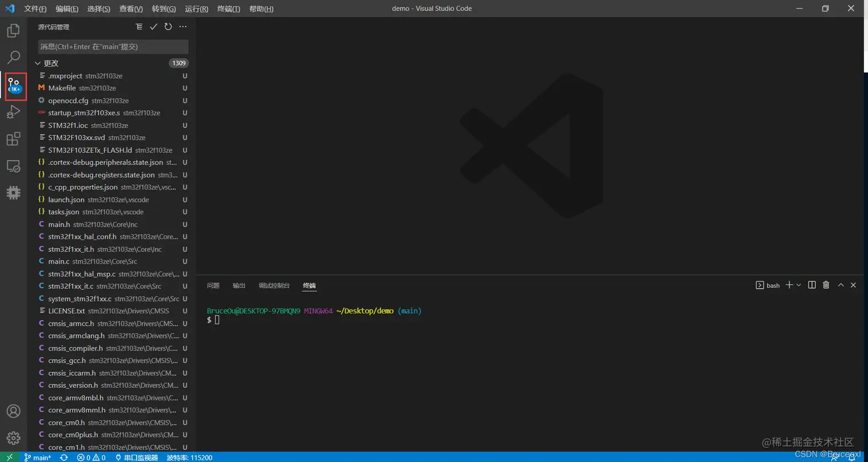Open the Run and Debug view
868x462 pixels.
pyautogui.click(x=13, y=112)
